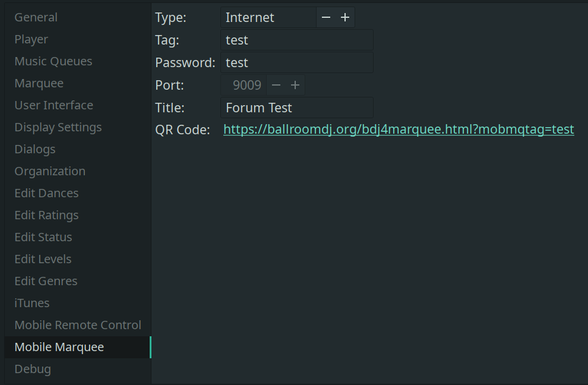Viewport: 588px width, 385px height.
Task: Click the minus button beside Type Internet
Action: coord(326,18)
